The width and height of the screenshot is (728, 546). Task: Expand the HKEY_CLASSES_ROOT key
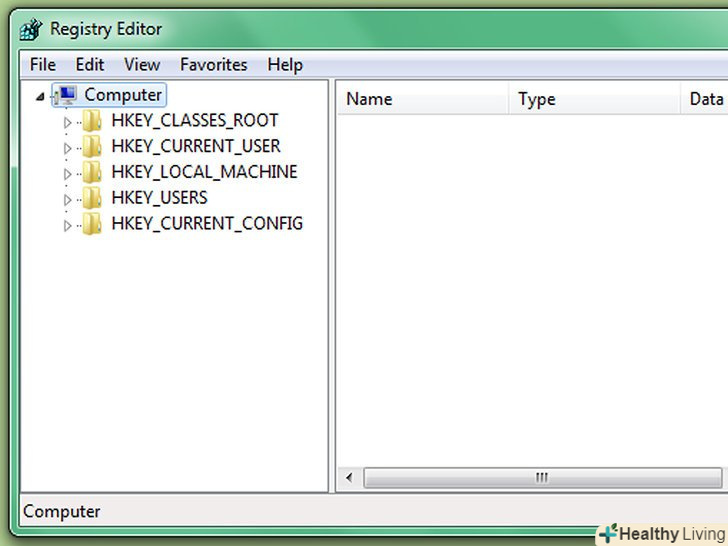[67, 123]
